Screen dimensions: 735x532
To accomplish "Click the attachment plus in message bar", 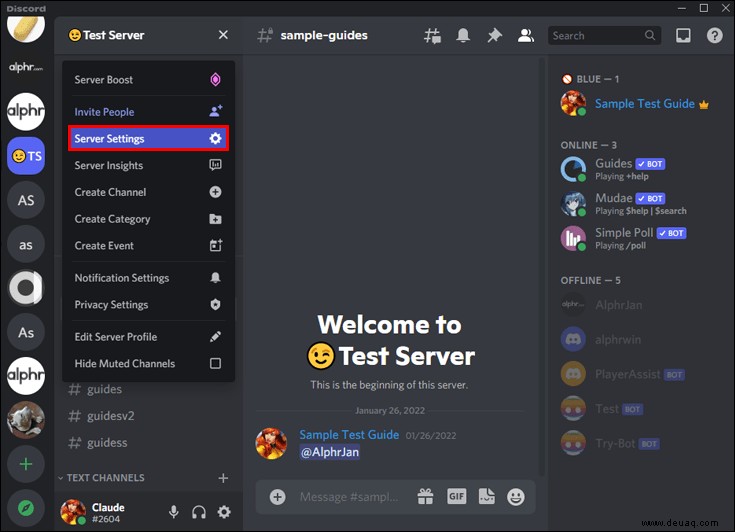I will [x=278, y=497].
